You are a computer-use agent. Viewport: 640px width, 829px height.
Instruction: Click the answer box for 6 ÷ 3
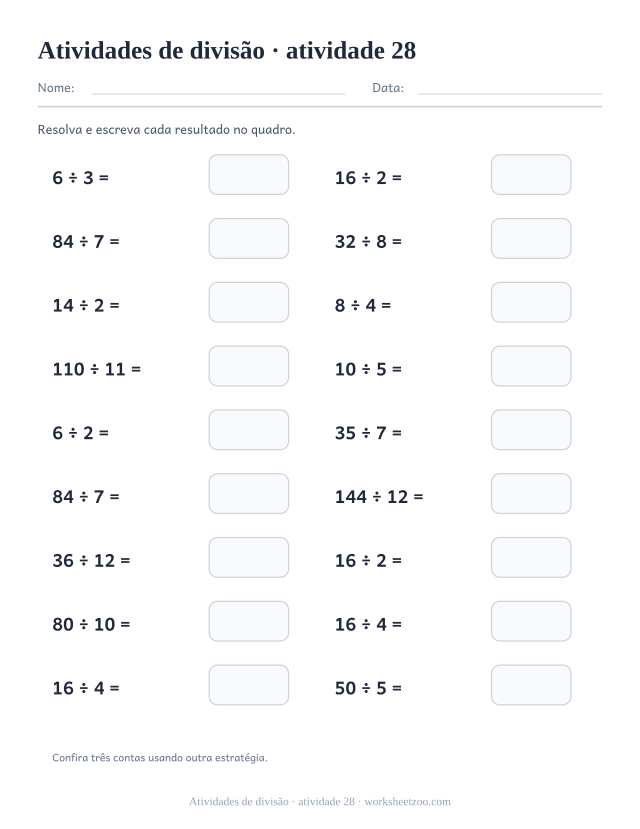(248, 174)
